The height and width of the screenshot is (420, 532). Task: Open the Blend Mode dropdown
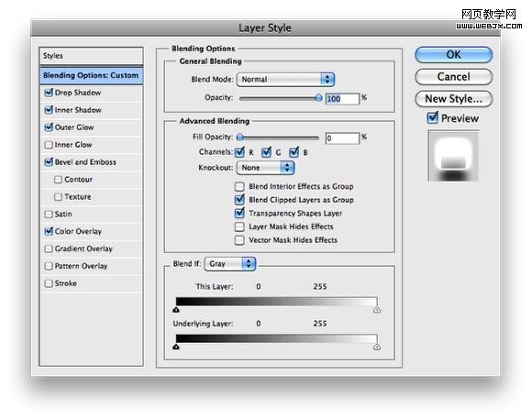[x=285, y=80]
